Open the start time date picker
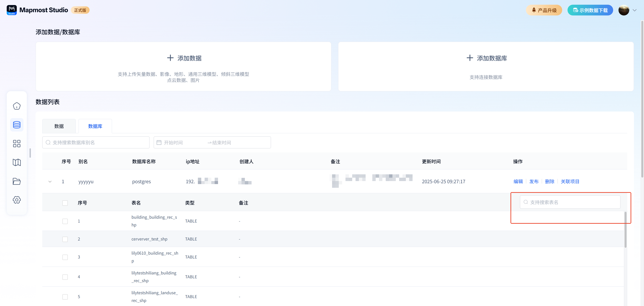 tap(173, 142)
